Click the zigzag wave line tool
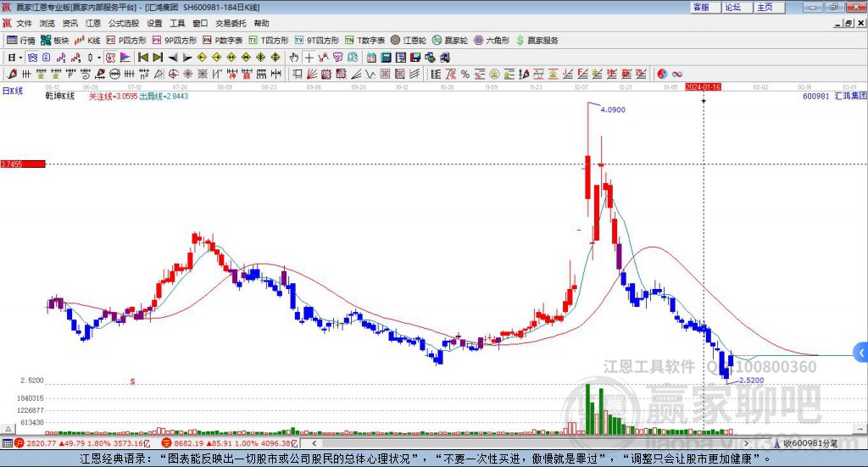The width and height of the screenshot is (868, 467). coord(370,74)
